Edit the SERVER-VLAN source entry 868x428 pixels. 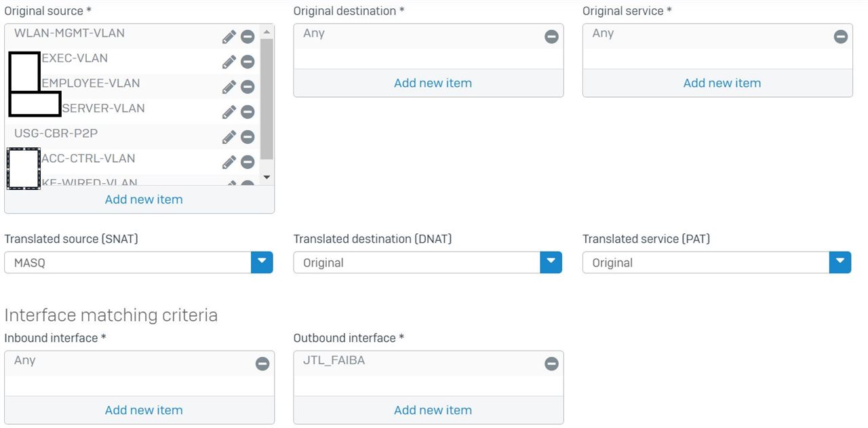click(x=229, y=112)
